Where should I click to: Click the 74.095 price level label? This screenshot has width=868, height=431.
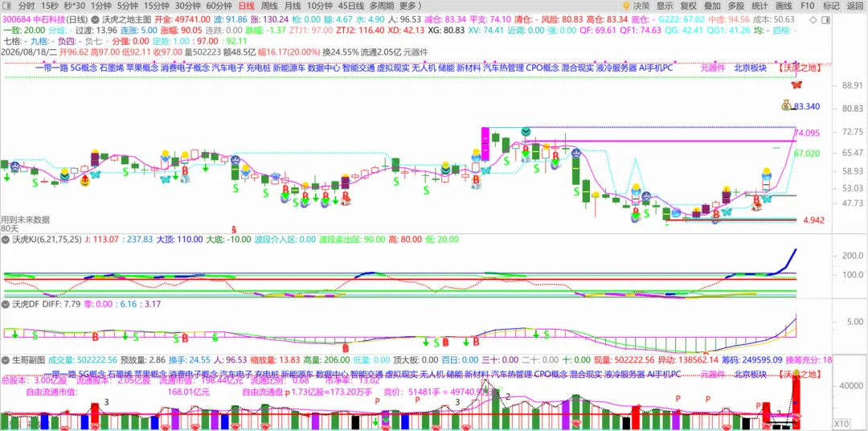coord(807,133)
